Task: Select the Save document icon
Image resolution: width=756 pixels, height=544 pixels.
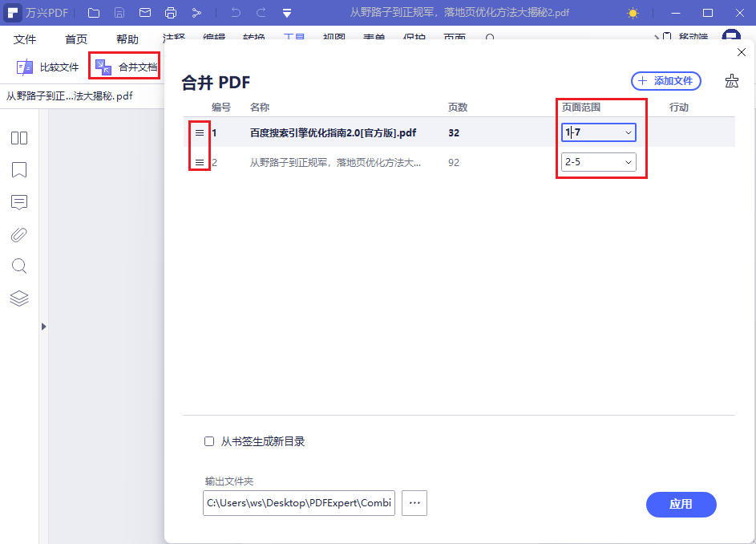Action: (120, 12)
